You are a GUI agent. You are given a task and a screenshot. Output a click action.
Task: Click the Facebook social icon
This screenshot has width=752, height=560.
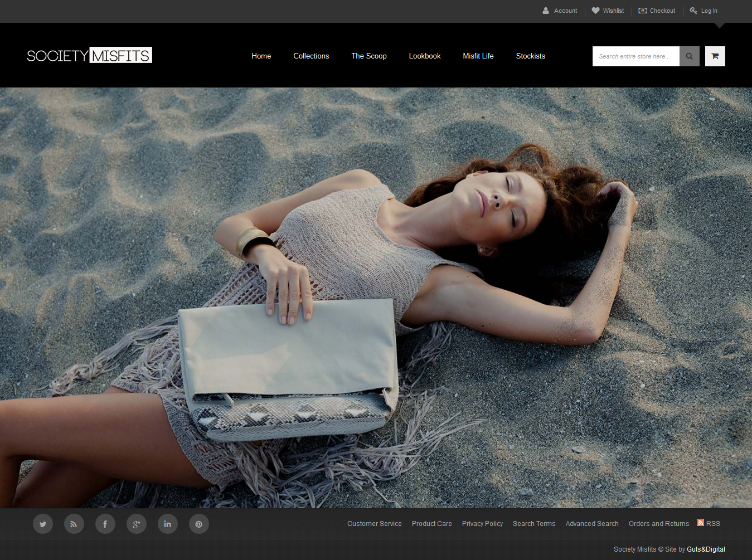click(105, 524)
